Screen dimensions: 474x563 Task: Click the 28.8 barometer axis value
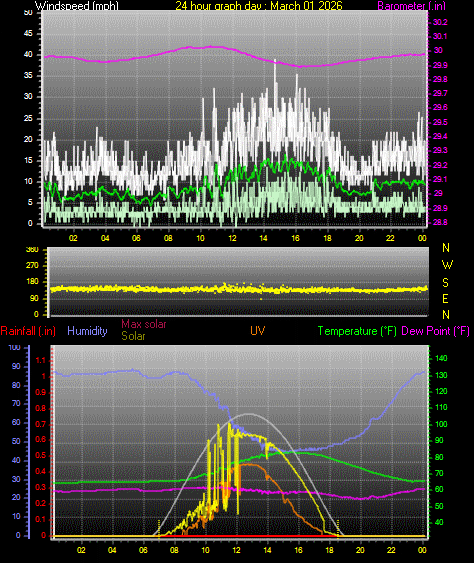point(440,222)
